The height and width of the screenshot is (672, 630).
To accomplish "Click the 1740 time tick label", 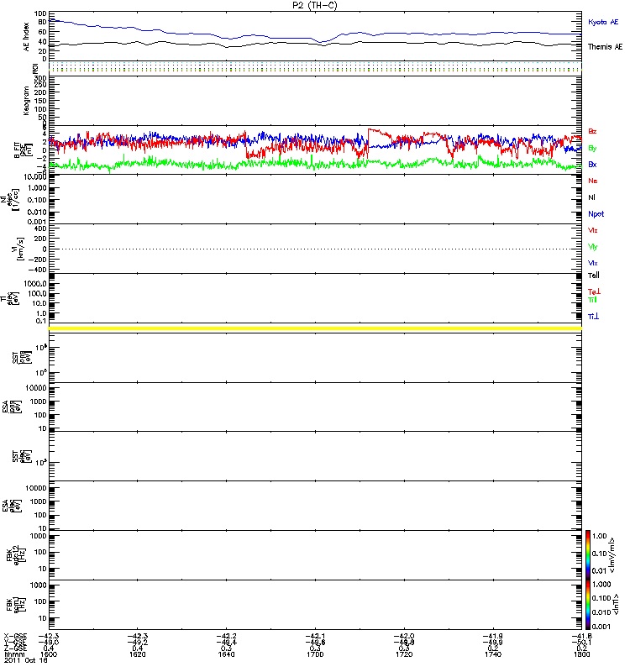I will [x=493, y=654].
